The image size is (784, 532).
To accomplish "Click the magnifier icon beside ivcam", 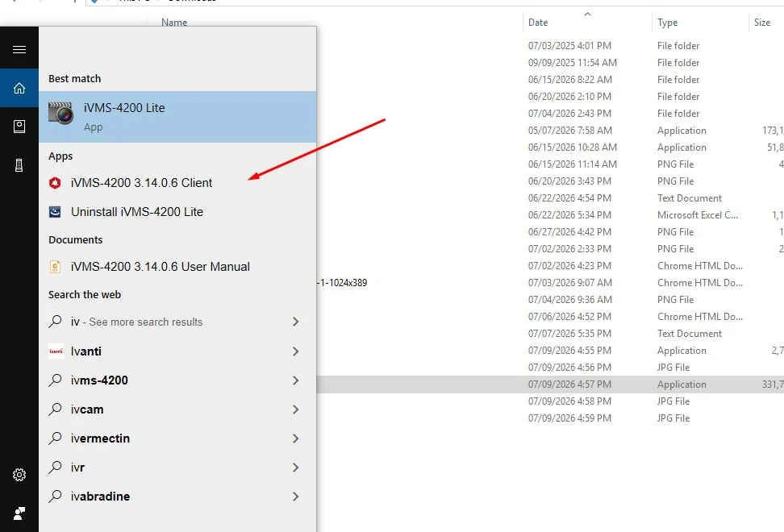I will pos(55,409).
